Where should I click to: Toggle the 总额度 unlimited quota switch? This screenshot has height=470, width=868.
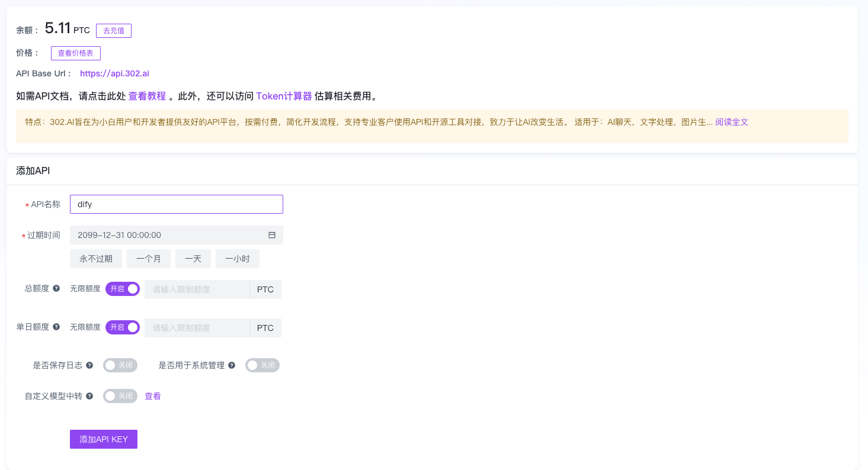pos(123,289)
